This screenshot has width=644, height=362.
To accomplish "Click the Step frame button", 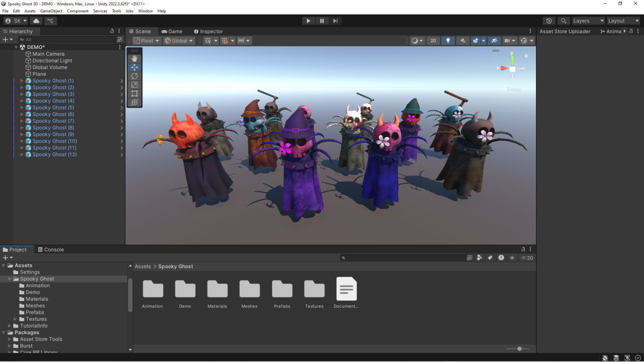I will 335,21.
